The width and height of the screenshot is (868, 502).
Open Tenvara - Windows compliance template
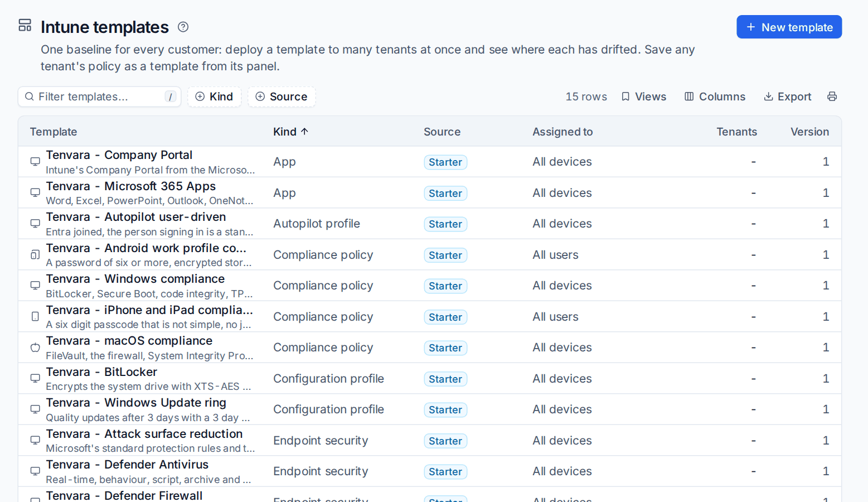pyautogui.click(x=135, y=279)
